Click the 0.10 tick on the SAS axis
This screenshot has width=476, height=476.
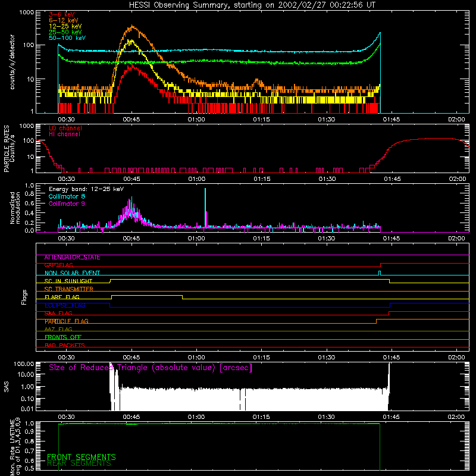tap(27, 399)
